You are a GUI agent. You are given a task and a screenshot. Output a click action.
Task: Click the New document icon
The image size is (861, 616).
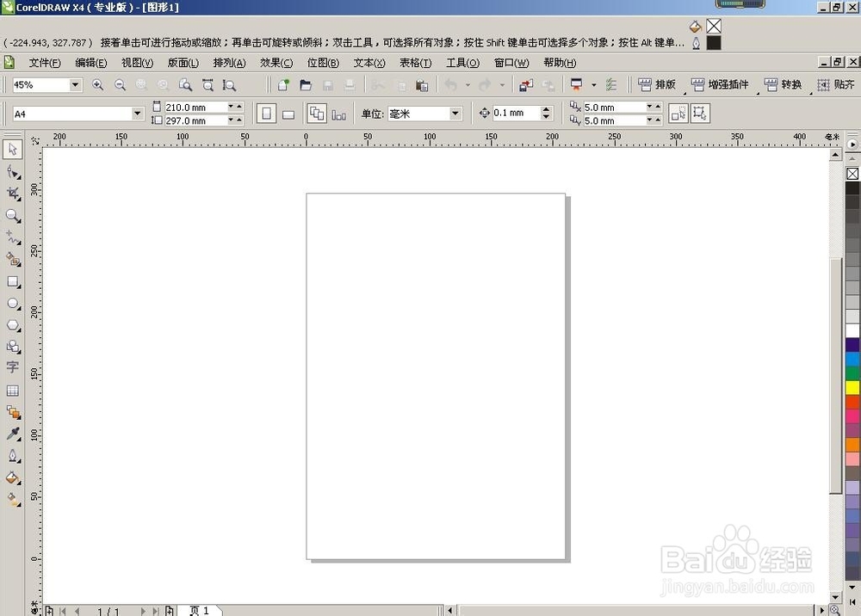point(283,84)
